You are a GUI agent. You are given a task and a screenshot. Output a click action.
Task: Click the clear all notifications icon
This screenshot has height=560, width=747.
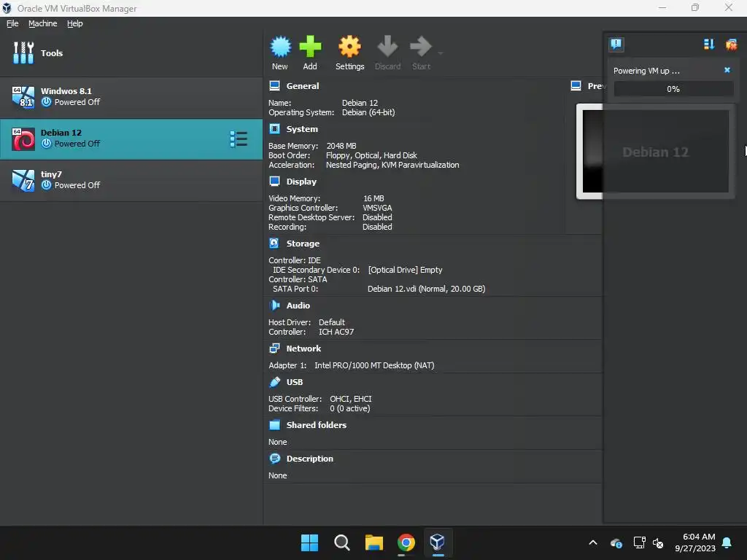point(731,44)
